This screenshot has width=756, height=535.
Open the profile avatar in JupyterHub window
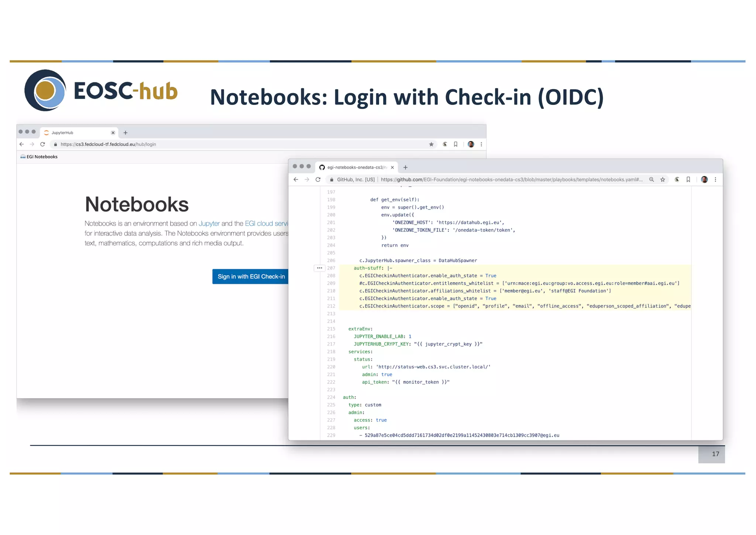click(x=471, y=144)
